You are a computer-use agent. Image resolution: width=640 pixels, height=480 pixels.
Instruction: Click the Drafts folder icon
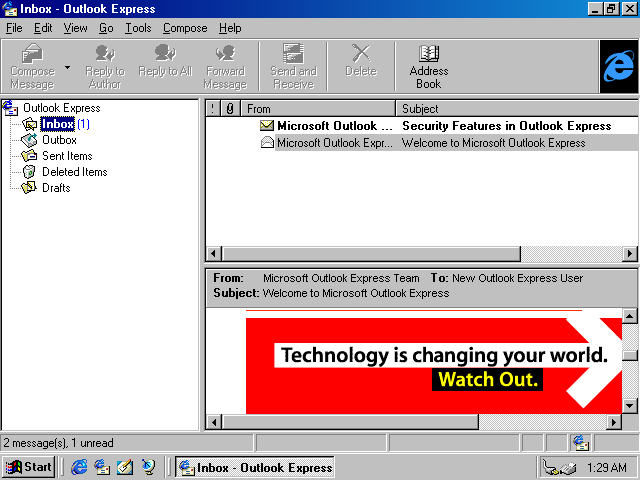point(29,188)
